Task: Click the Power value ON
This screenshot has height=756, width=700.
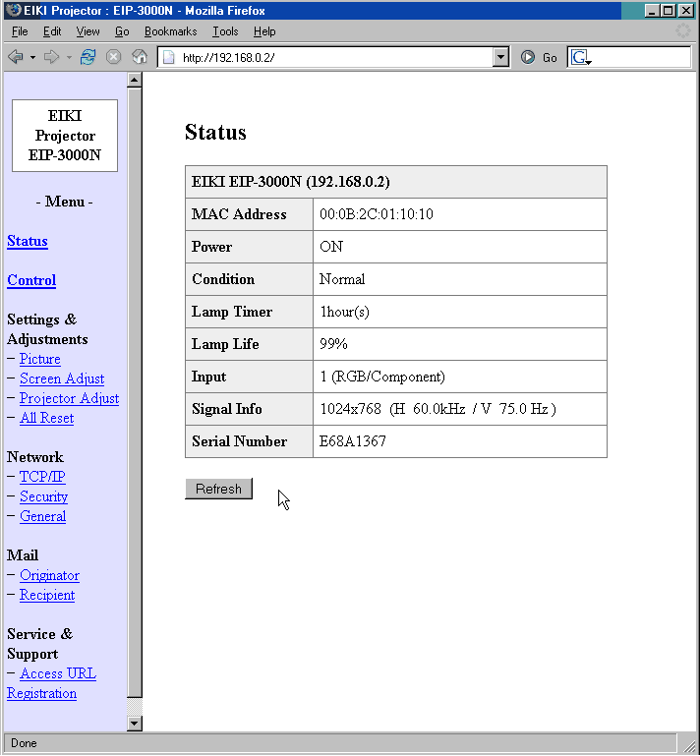Action: tap(331, 247)
